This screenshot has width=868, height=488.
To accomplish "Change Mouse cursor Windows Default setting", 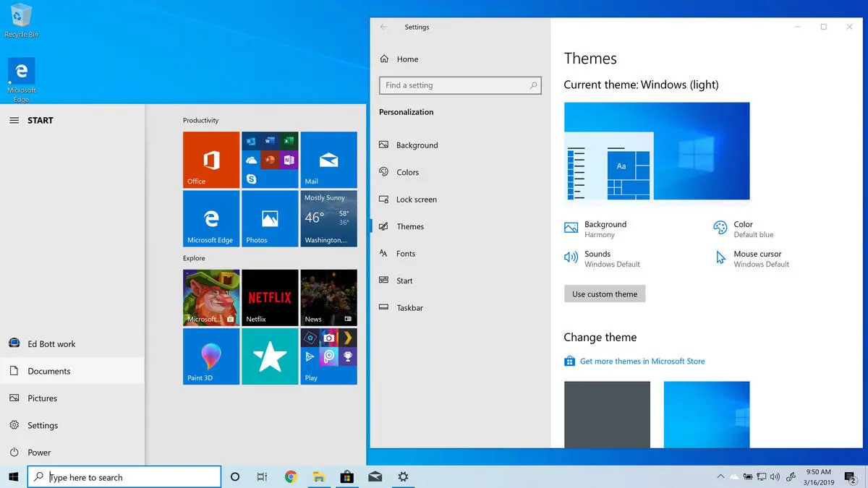I will pyautogui.click(x=752, y=259).
